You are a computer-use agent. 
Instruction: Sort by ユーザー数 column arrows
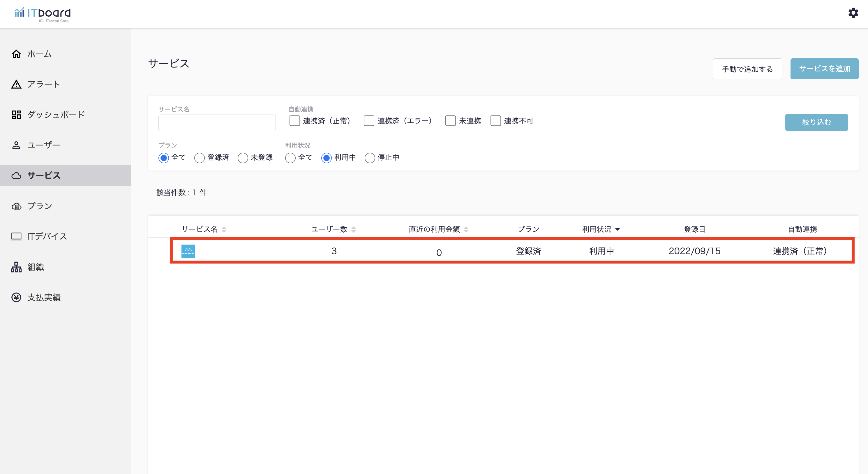[x=354, y=229]
